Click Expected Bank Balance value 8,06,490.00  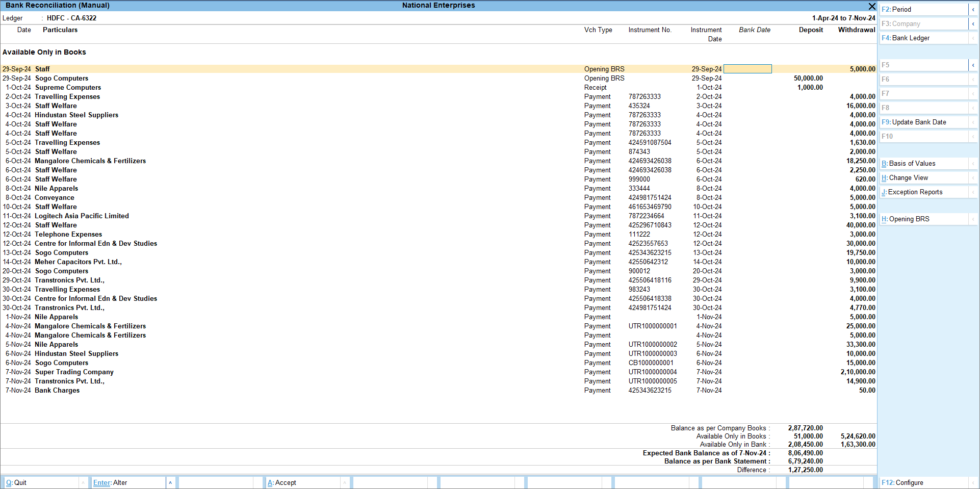click(806, 453)
